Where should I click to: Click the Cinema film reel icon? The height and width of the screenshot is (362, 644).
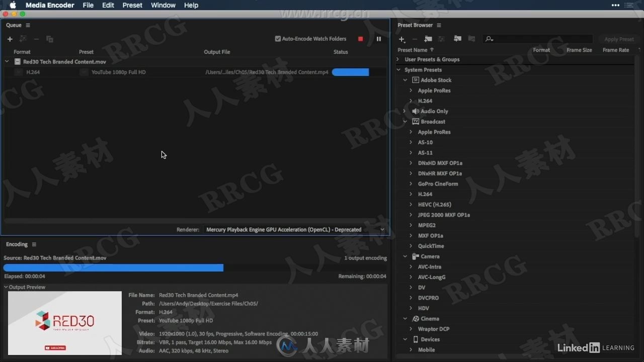416,319
